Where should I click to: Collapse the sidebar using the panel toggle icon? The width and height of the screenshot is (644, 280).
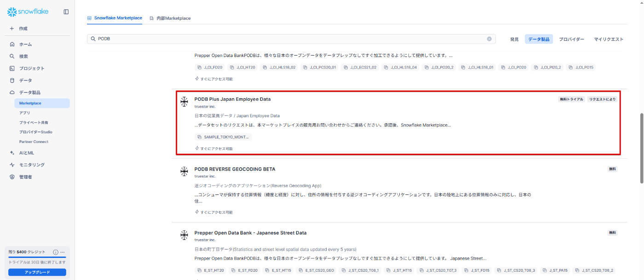pyautogui.click(x=66, y=12)
